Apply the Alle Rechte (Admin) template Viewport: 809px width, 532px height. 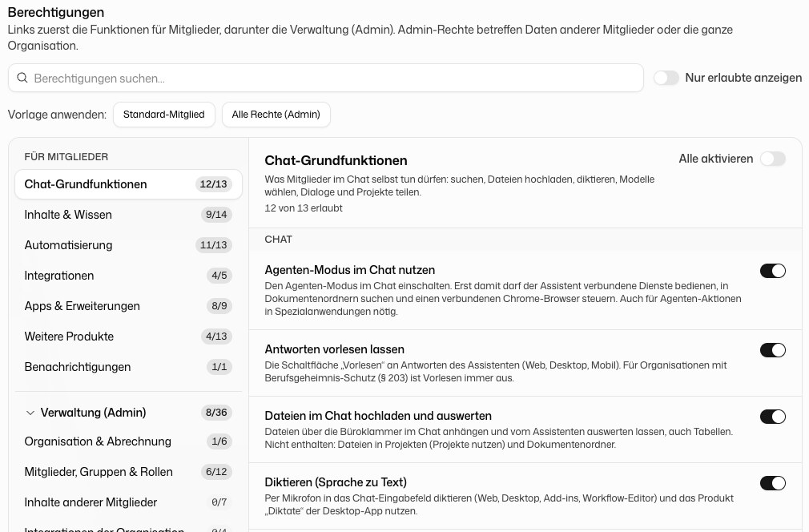276,115
